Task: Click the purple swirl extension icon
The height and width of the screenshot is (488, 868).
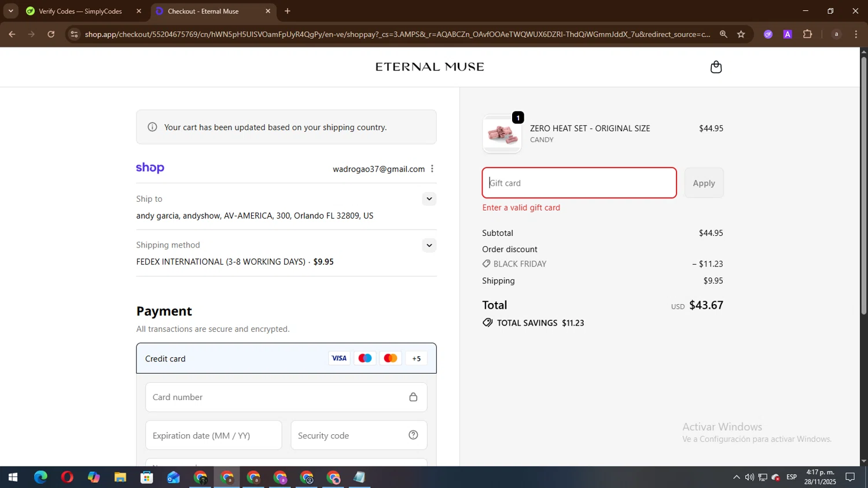Action: point(768,34)
